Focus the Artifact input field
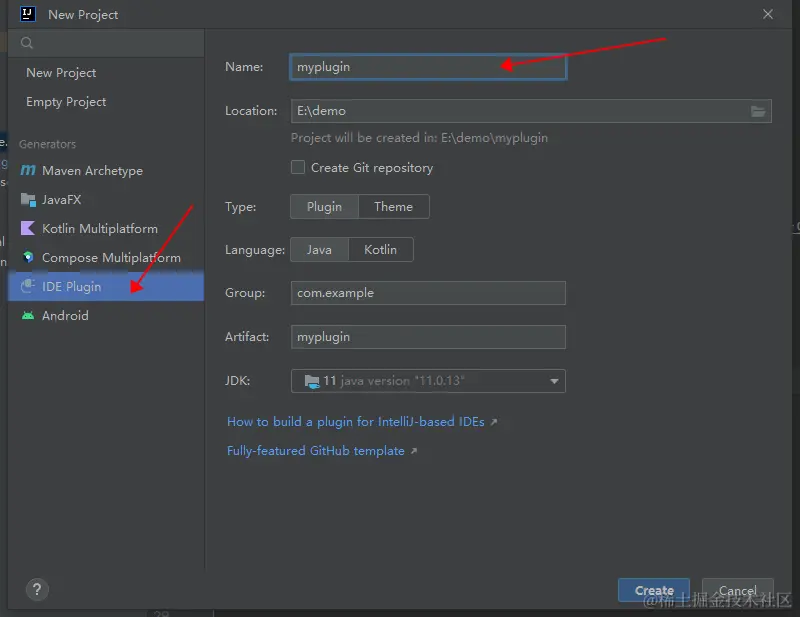Image resolution: width=800 pixels, height=617 pixels. pyautogui.click(x=428, y=337)
